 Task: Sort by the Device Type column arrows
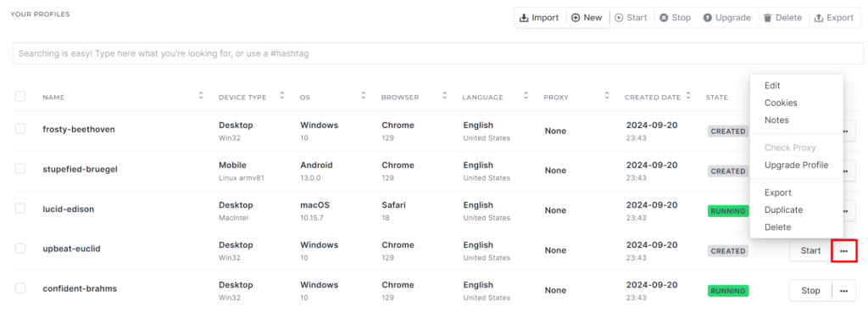(282, 96)
